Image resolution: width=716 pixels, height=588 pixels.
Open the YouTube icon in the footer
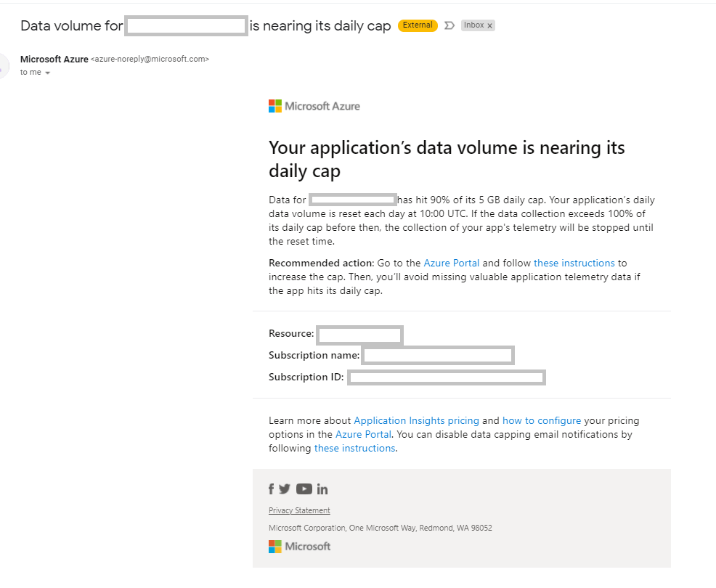pos(304,489)
